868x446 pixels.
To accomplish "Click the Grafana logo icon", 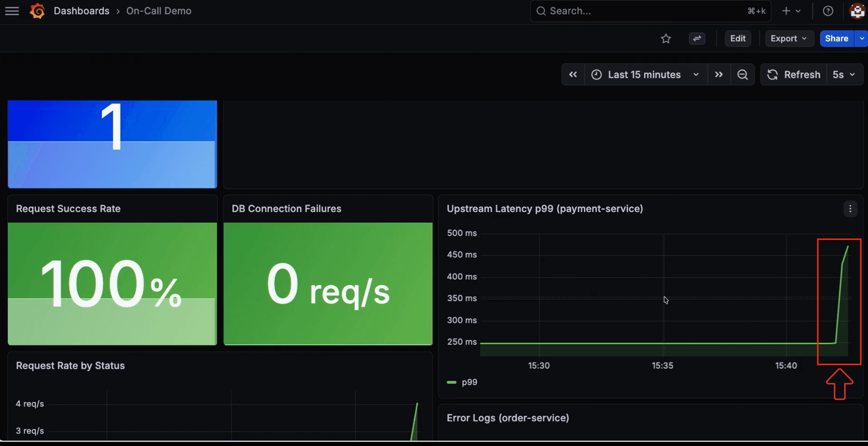I will (x=37, y=11).
